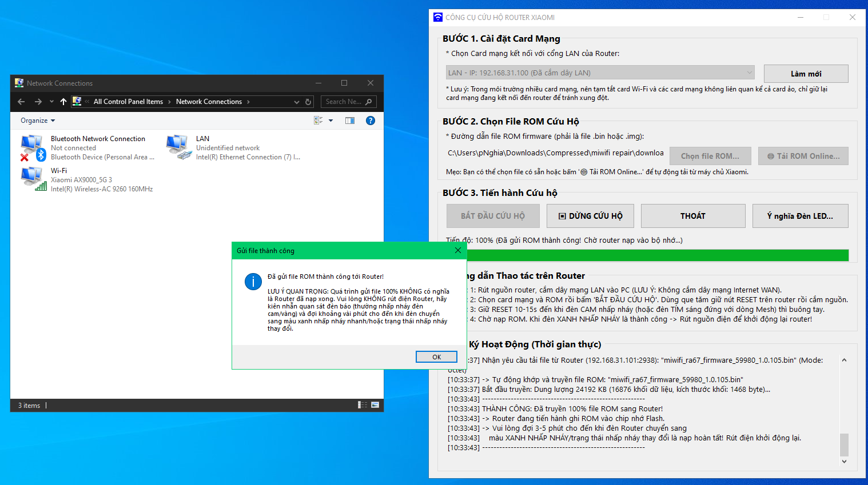Click the log scrollbar down arrow

tap(844, 461)
